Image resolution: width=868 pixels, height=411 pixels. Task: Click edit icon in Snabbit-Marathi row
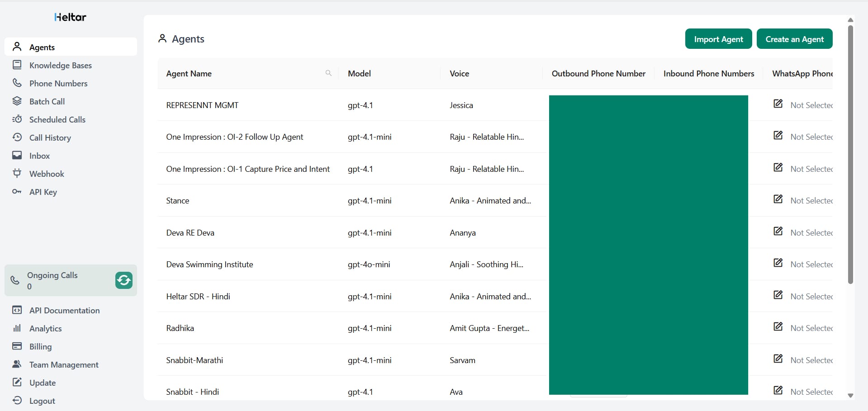click(778, 359)
